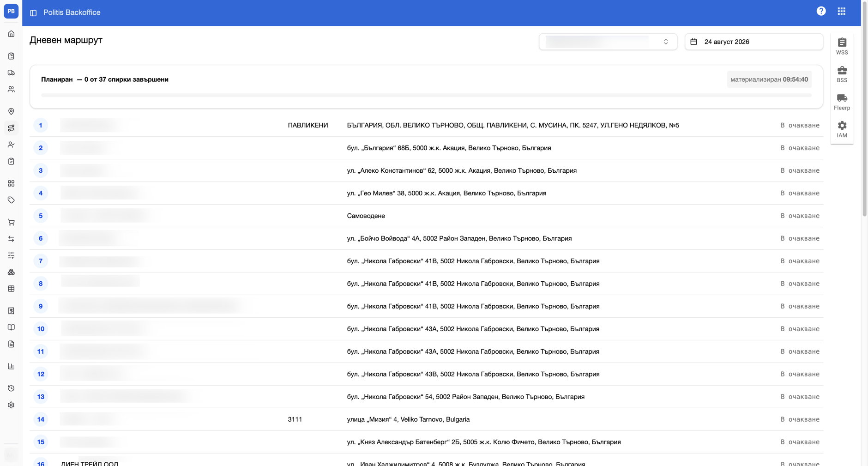Select stop 5 address Самоводене

point(366,216)
